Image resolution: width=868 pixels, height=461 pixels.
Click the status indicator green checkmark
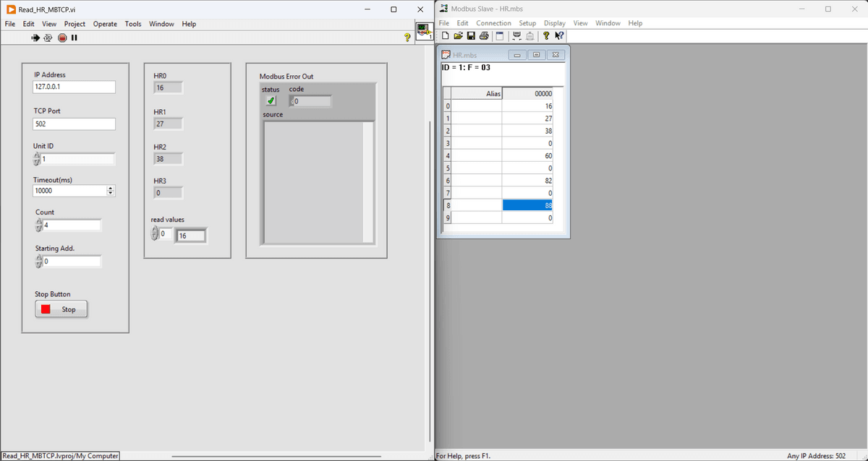pos(271,101)
